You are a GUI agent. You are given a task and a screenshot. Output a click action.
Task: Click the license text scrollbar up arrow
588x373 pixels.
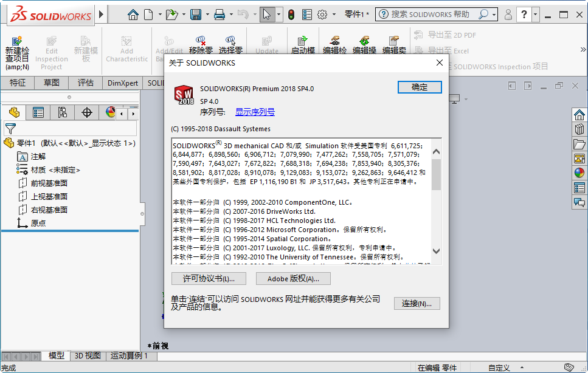pyautogui.click(x=436, y=152)
